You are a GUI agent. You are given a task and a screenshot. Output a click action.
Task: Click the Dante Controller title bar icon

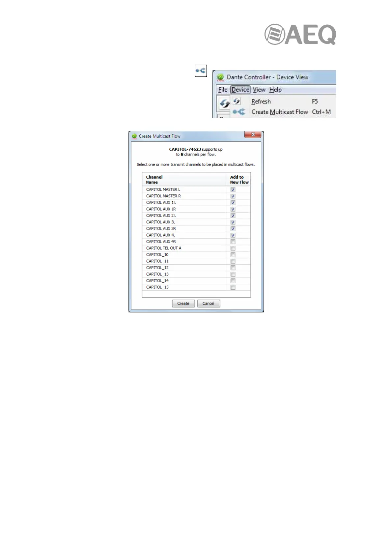pos(220,77)
